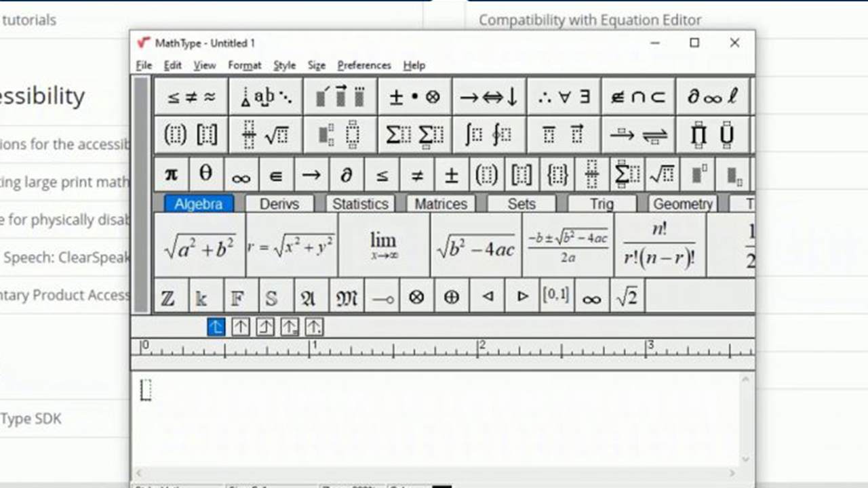Insert n!/r!(n−r)! combination expression
The image size is (868, 488).
660,245
